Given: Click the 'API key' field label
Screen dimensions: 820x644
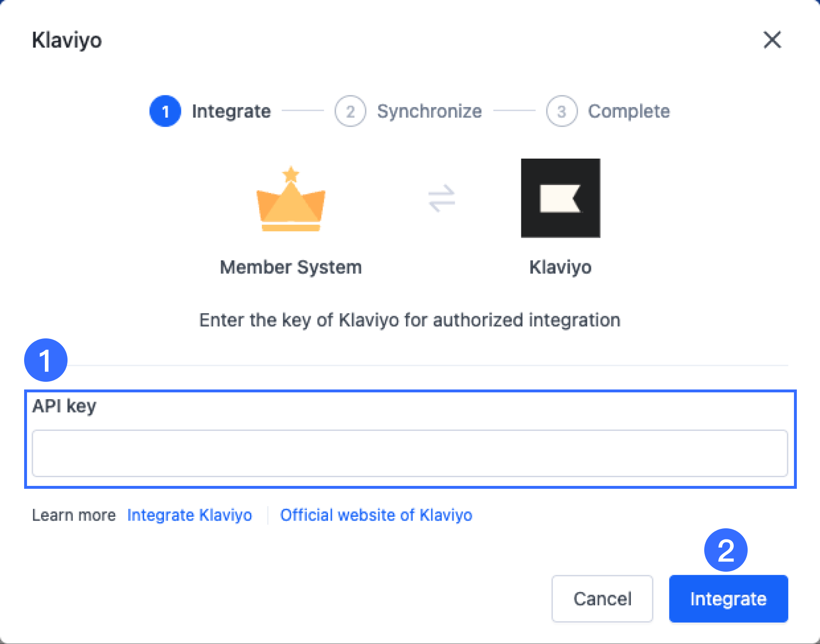Looking at the screenshot, I should click(64, 406).
